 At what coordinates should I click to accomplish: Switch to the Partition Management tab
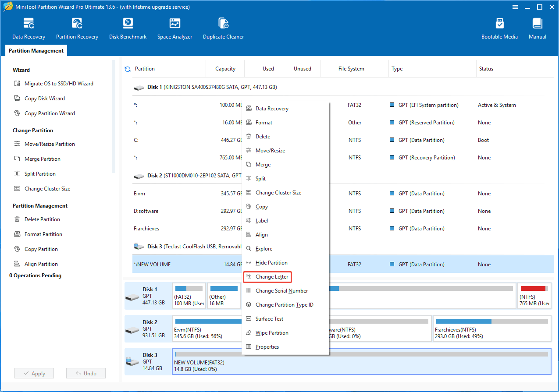[36, 51]
